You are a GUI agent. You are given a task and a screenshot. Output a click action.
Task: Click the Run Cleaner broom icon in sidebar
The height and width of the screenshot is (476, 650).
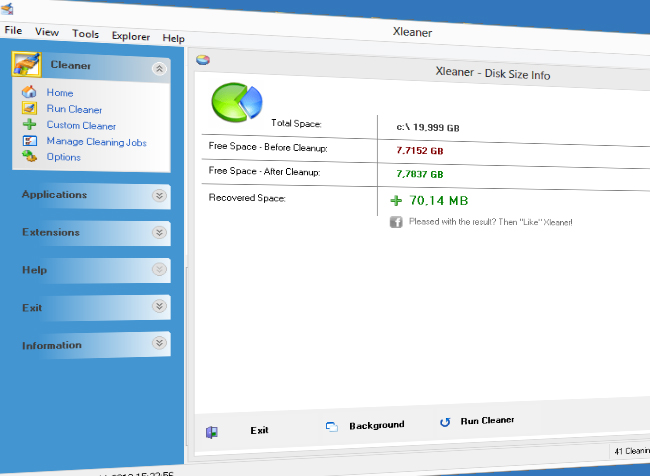[28, 109]
